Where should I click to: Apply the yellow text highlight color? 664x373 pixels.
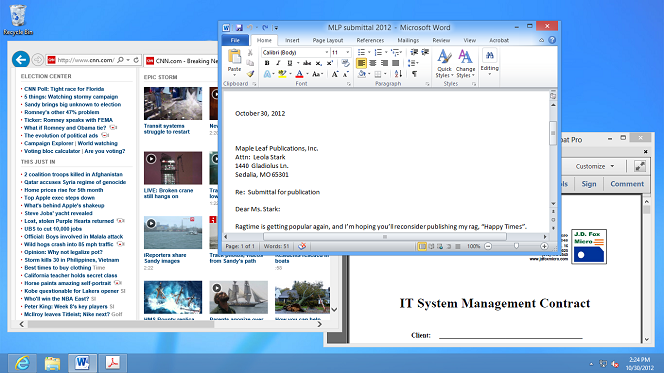click(x=282, y=74)
